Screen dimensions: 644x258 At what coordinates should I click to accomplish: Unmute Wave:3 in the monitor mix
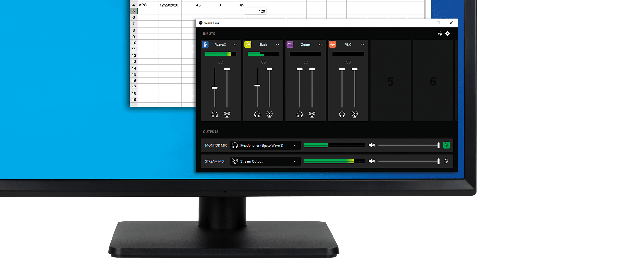point(215,114)
